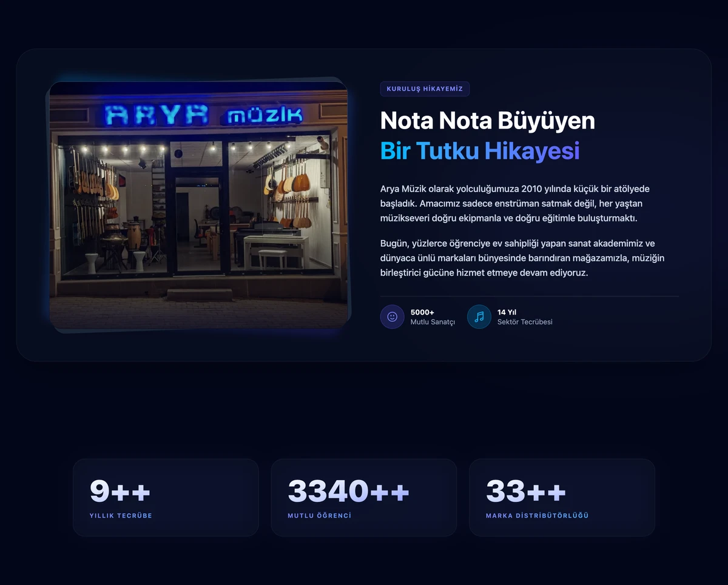Viewport: 728px width, 585px height.
Task: Click the 'Sektör Tecrübesi' label
Action: click(525, 322)
